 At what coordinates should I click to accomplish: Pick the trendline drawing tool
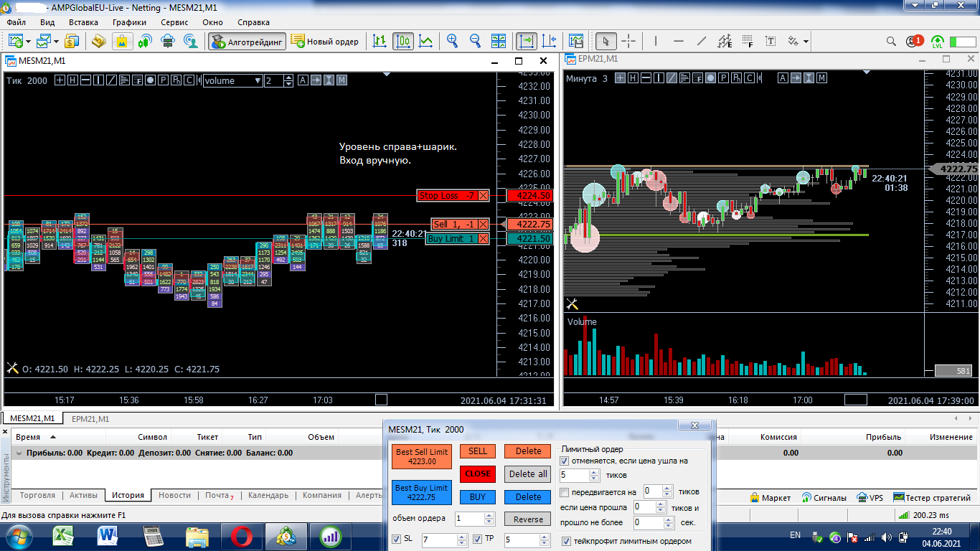pos(702,42)
